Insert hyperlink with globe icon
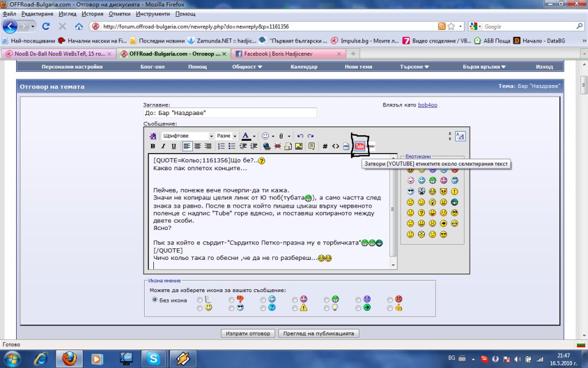 coord(267,146)
